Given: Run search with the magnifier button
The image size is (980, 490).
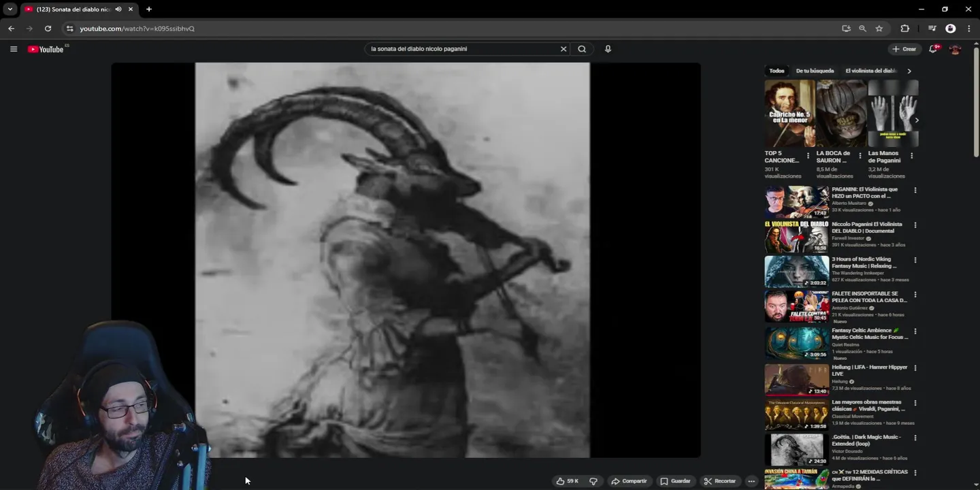Looking at the screenshot, I should (x=582, y=49).
